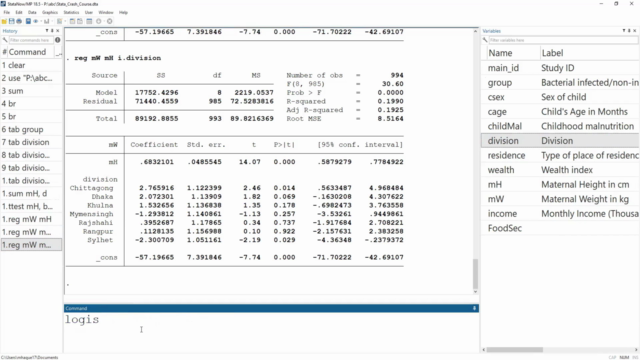Select the 'clear' command in History
The width and height of the screenshot is (640, 360).
click(31, 65)
